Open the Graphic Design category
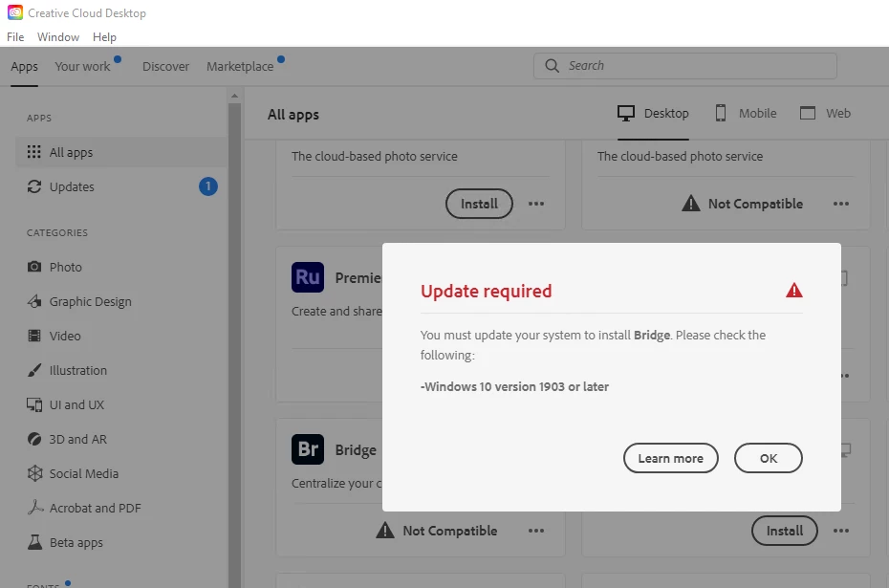889x588 pixels. (90, 302)
